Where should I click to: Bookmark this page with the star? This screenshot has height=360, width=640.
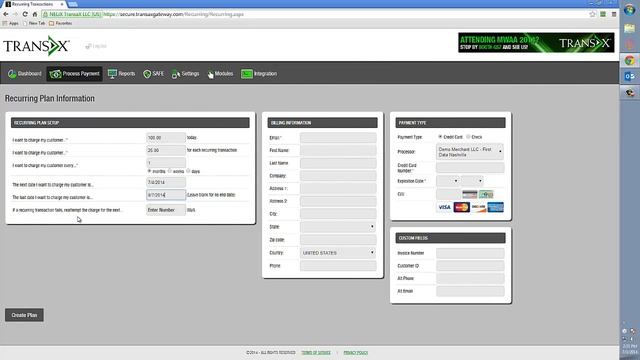pyautogui.click(x=593, y=14)
